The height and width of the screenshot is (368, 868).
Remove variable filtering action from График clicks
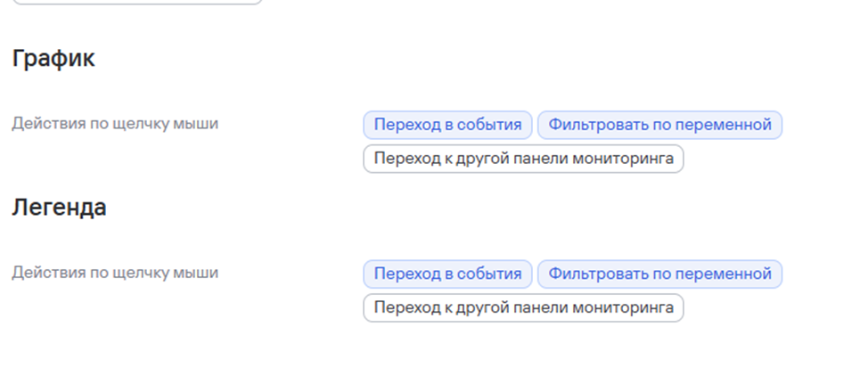coord(659,125)
